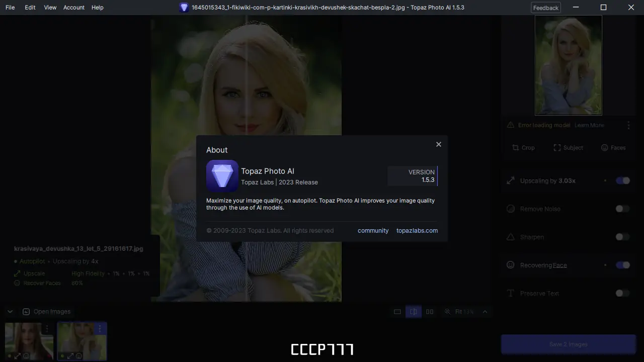The image size is (644, 362).
Task: Select the Subject selection tool
Action: coord(568,147)
